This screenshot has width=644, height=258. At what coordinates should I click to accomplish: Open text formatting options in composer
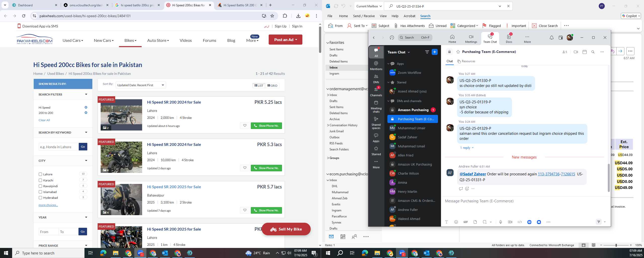446,222
